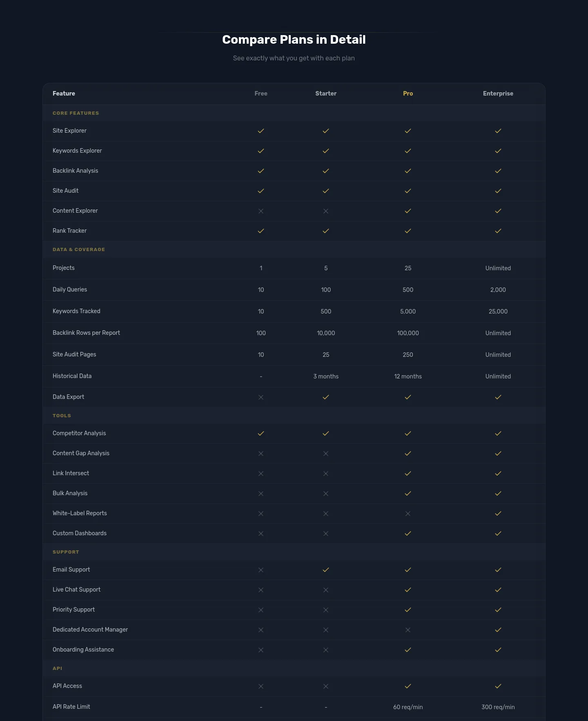Click the Email Support checkmark under Starter
This screenshot has height=721, width=588.
pos(326,570)
